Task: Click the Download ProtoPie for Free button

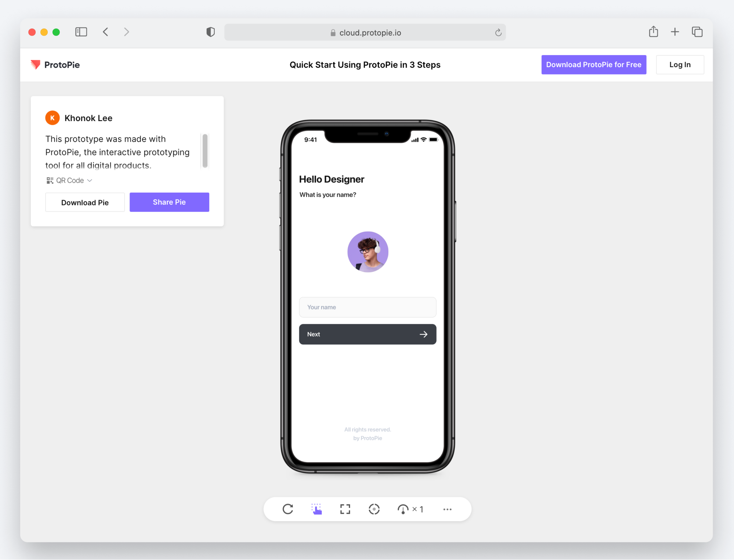Action: (593, 64)
